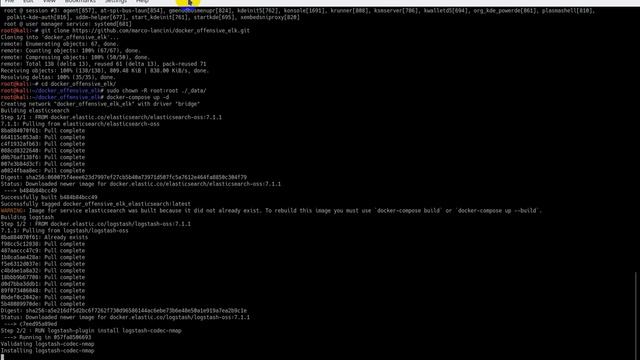
Task: Click the "Creating network" output line
Action: [x=100, y=104]
